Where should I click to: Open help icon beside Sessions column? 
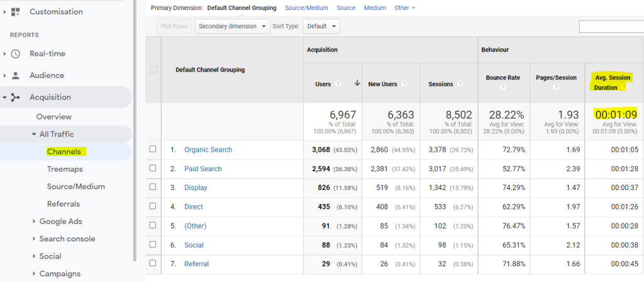coord(460,84)
